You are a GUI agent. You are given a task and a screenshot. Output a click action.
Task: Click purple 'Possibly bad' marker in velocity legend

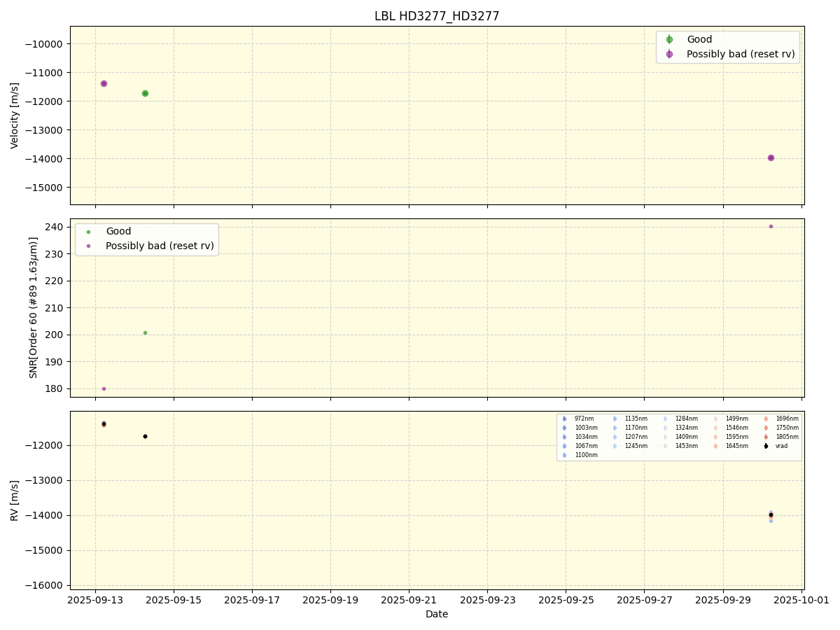669,54
